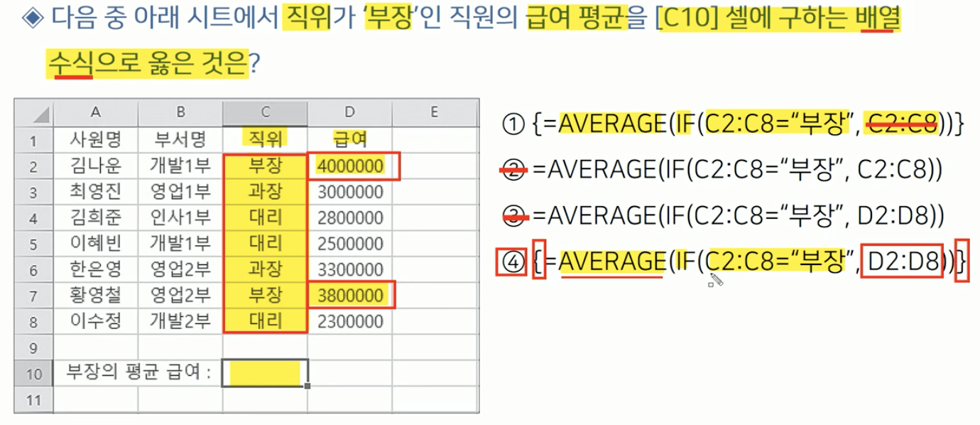Select cell with salary 4000000
This screenshot has height=425, width=980.
[351, 166]
